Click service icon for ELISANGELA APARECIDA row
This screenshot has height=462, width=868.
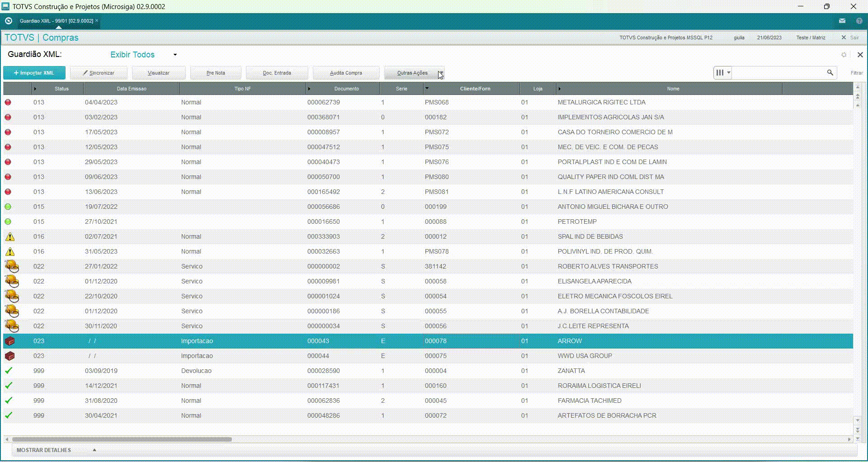tap(12, 281)
